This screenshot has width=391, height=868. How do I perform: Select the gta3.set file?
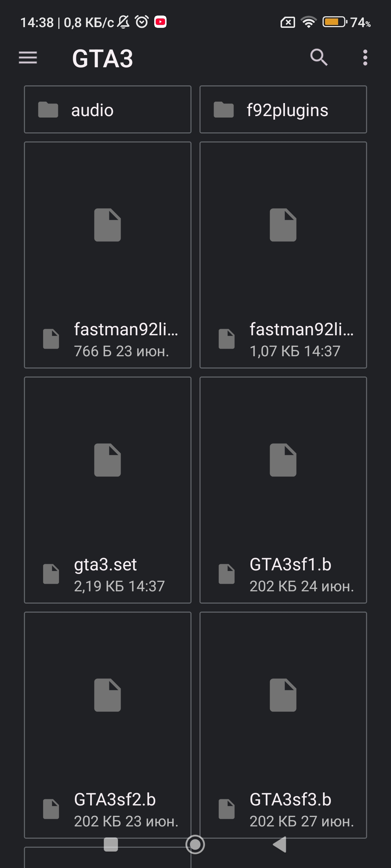[x=108, y=490]
